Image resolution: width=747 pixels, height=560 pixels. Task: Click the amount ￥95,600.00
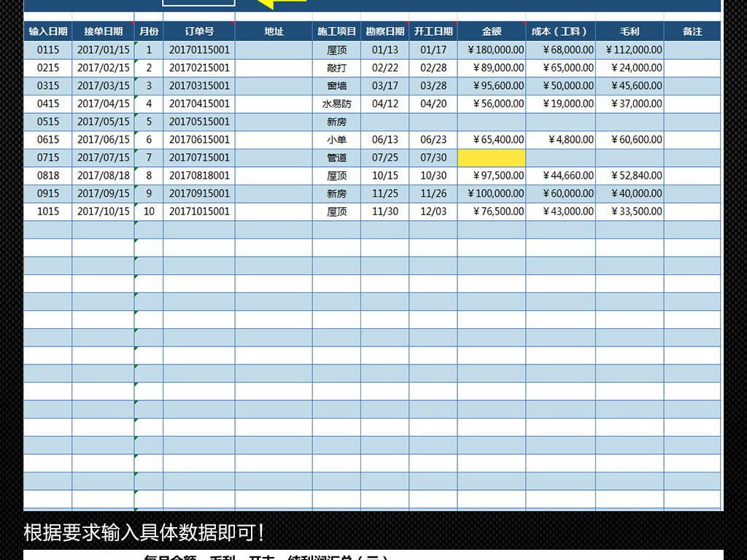(x=492, y=86)
